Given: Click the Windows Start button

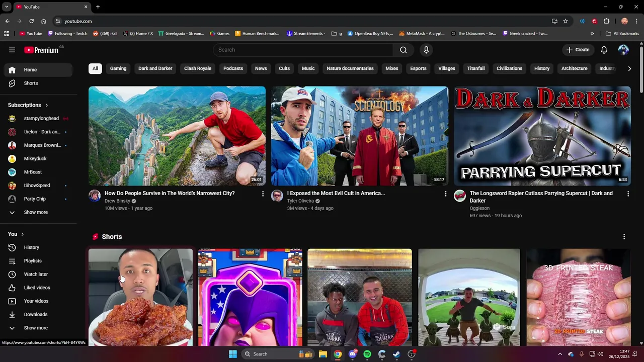Looking at the screenshot, I should [x=233, y=354].
